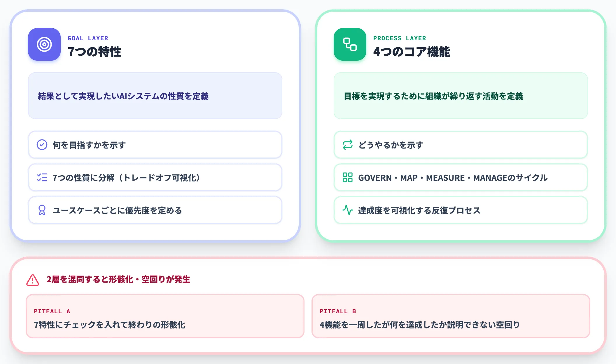The height and width of the screenshot is (364, 616).
Task: Click the purple target icon for Goal Layer
Action: point(44,44)
